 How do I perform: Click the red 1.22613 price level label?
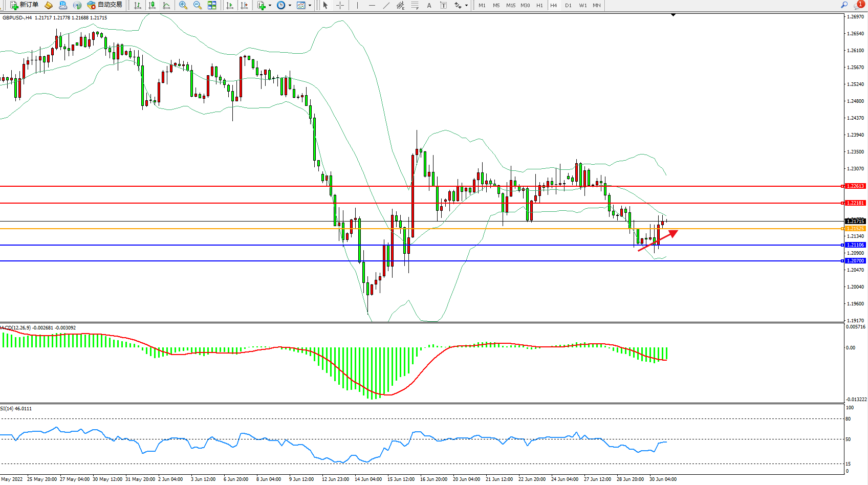click(x=855, y=186)
